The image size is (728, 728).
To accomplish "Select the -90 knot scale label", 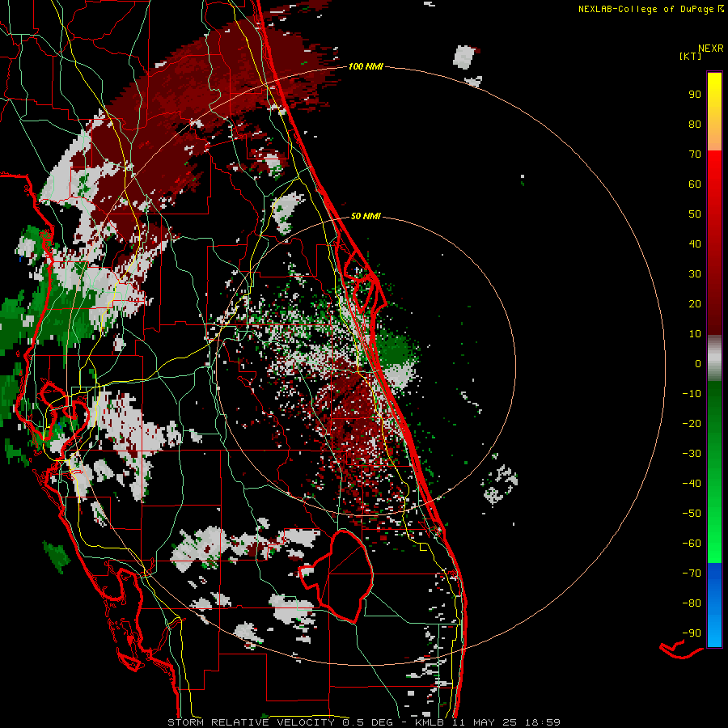I will (x=692, y=633).
